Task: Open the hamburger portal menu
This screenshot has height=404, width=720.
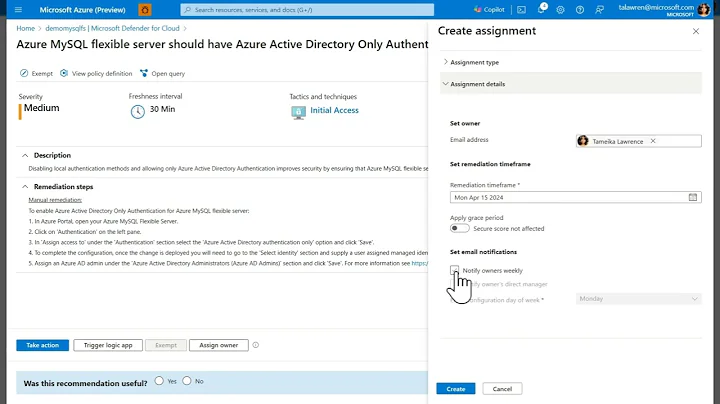Action: (x=18, y=10)
